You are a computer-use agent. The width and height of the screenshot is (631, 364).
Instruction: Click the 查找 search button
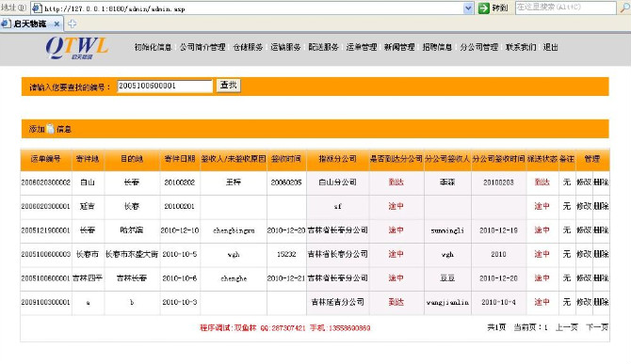[x=229, y=86]
